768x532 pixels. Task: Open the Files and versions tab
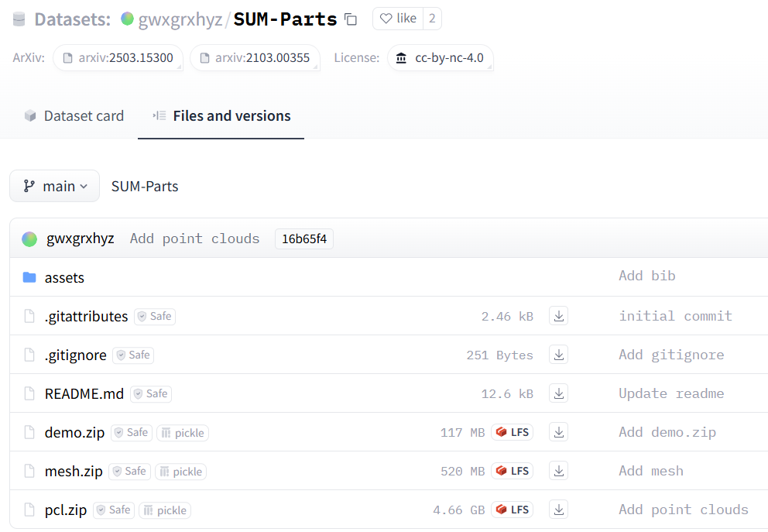point(221,115)
